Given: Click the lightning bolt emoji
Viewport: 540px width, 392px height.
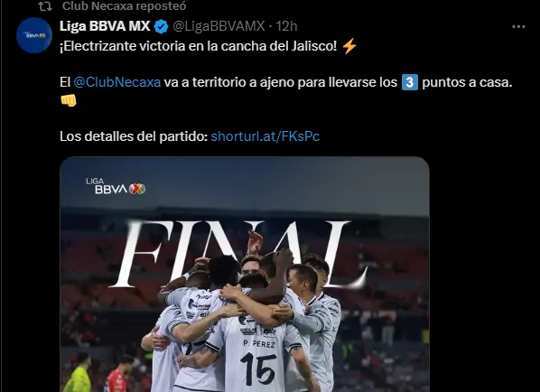Looking at the screenshot, I should click(349, 46).
